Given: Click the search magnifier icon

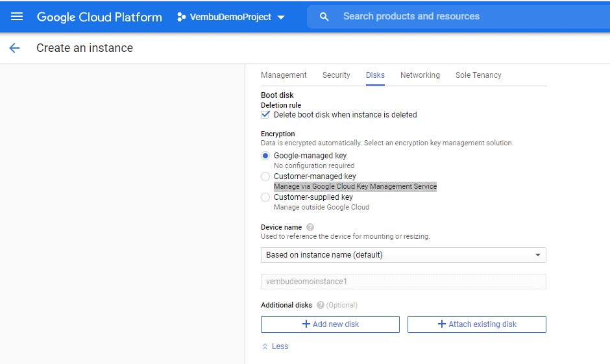Looking at the screenshot, I should tap(324, 16).
